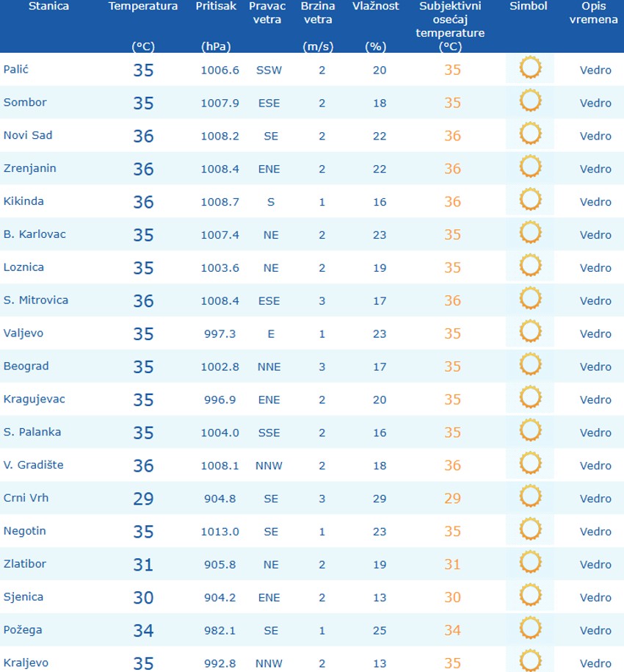624x672 pixels.
Task: Click the sunny icon in Kikinda row
Action: click(x=530, y=201)
